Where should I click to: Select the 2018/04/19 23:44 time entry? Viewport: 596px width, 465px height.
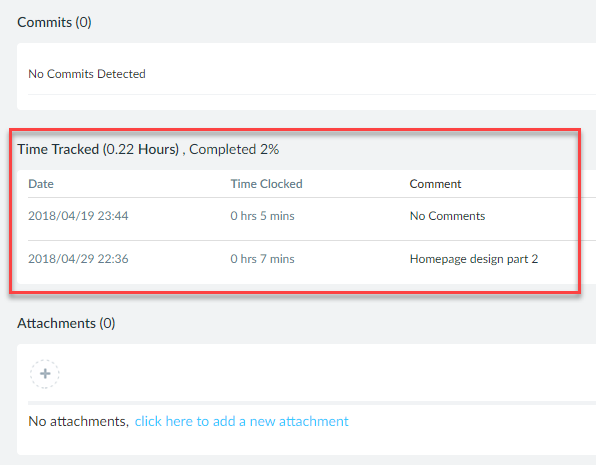(x=78, y=216)
